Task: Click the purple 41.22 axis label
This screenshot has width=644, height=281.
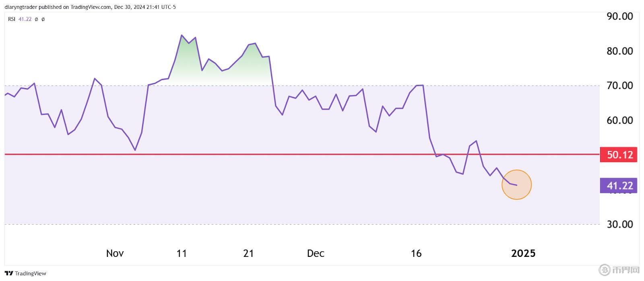Action: tap(619, 186)
